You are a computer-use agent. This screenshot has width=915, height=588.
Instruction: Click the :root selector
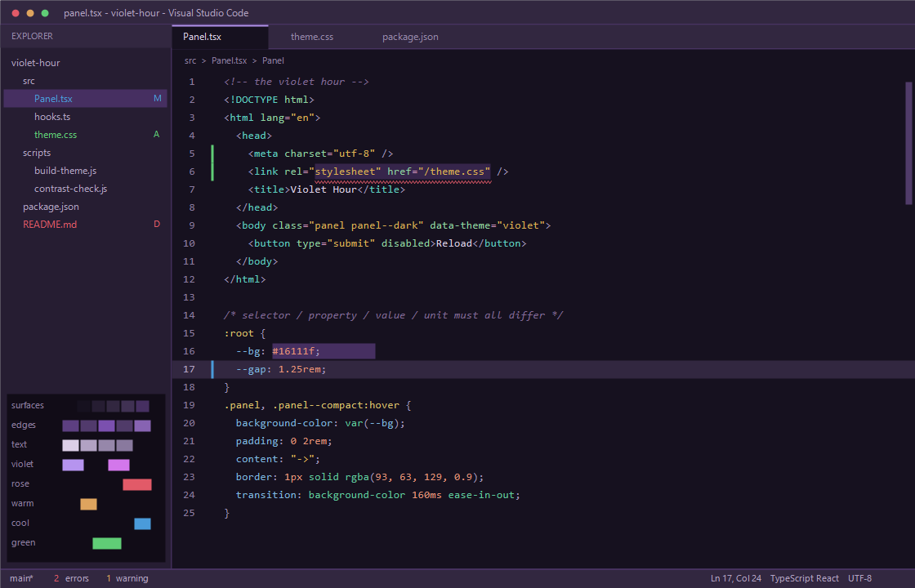click(x=239, y=333)
